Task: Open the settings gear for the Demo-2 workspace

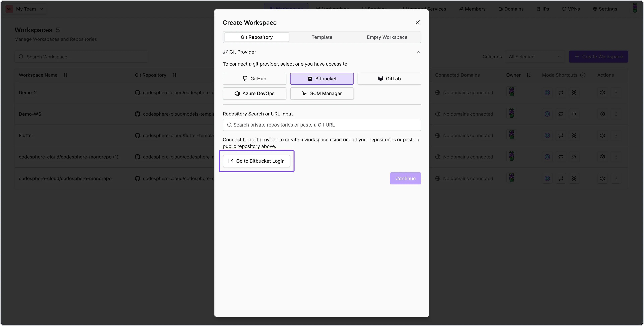Action: 602,92
